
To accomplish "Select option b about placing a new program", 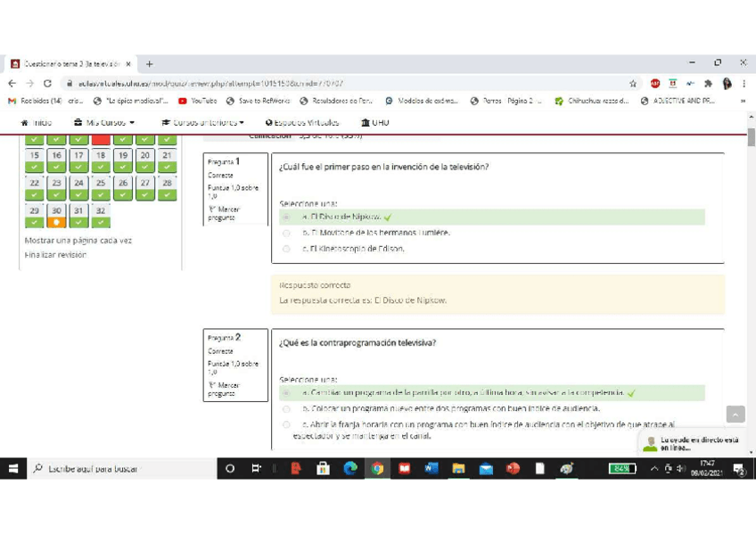I will point(286,409).
